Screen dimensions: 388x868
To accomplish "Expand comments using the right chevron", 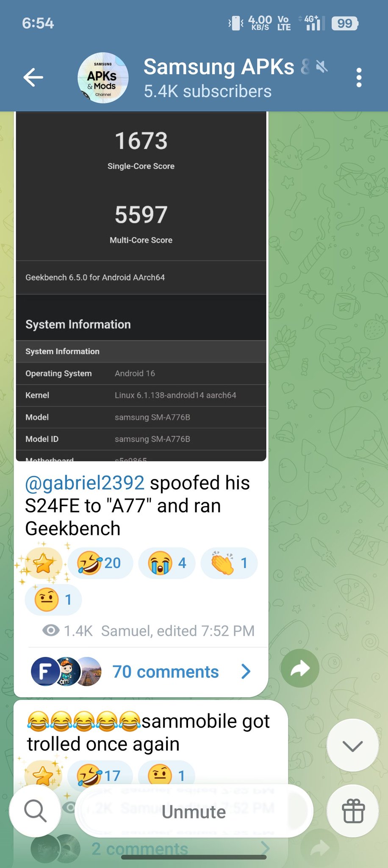I will click(x=246, y=671).
